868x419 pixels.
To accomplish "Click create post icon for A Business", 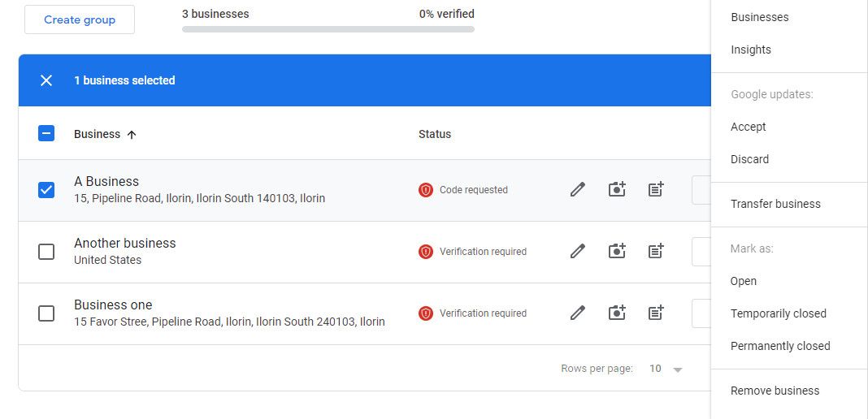I will coord(656,190).
